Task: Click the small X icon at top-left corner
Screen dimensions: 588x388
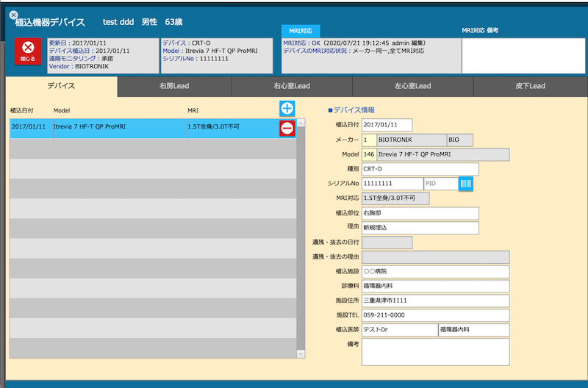Action: coord(13,15)
